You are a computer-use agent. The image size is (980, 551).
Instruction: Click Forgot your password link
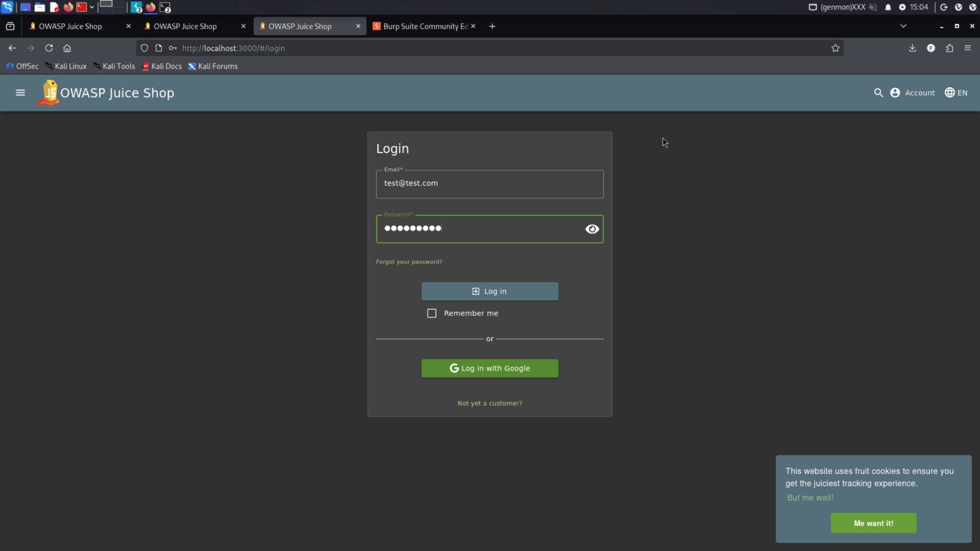pyautogui.click(x=409, y=262)
